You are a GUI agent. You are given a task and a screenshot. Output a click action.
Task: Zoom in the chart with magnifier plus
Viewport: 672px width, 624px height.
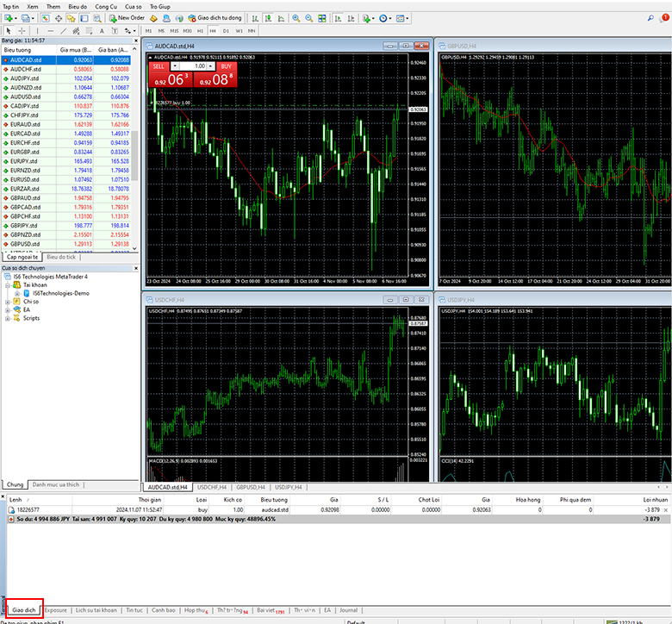(296, 18)
